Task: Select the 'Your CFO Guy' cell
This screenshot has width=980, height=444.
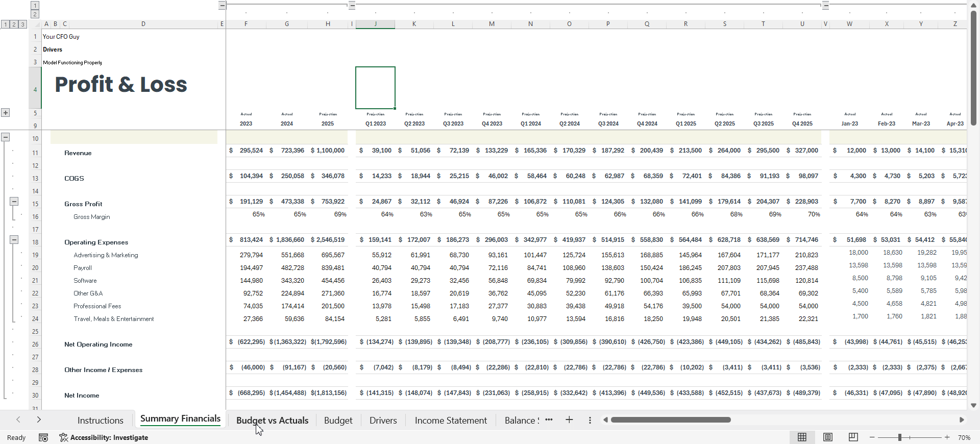Action: coord(61,37)
